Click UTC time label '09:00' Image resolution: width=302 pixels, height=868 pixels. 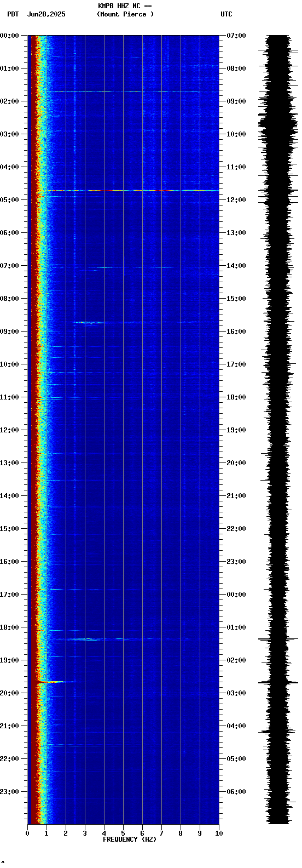point(236,101)
